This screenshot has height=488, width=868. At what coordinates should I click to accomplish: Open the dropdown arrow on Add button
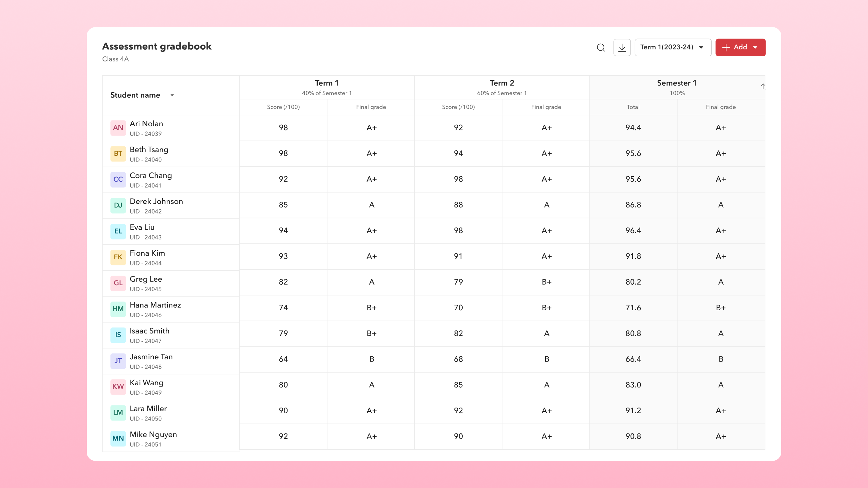756,48
